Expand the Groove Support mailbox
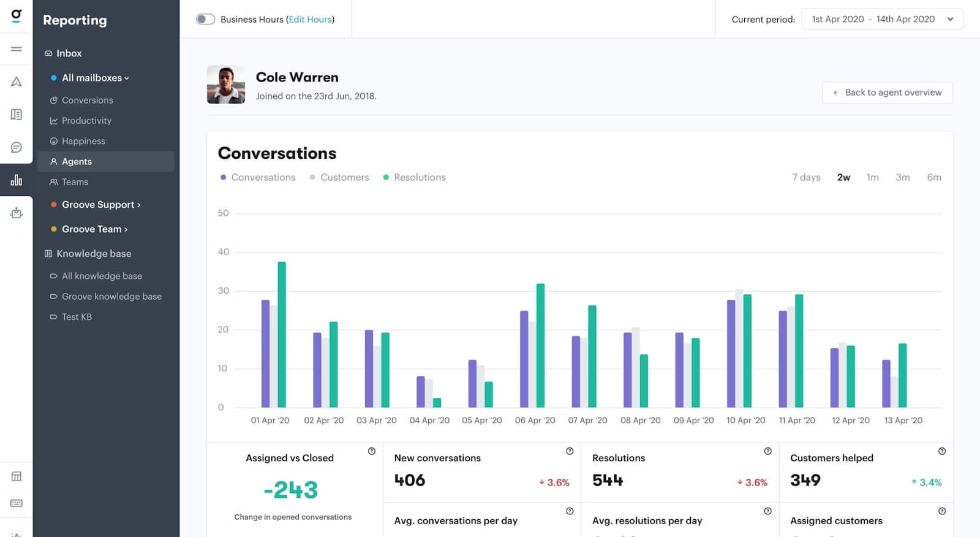This screenshot has width=980, height=537. tap(101, 205)
